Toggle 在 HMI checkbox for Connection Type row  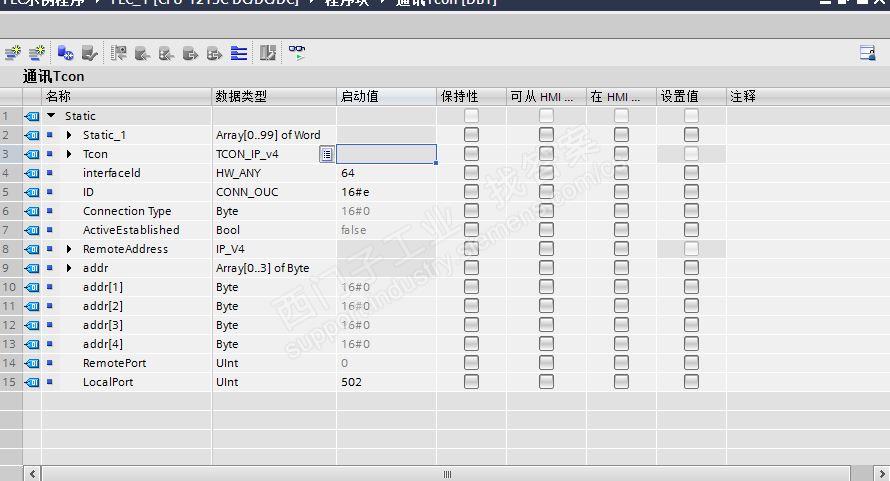click(622, 211)
